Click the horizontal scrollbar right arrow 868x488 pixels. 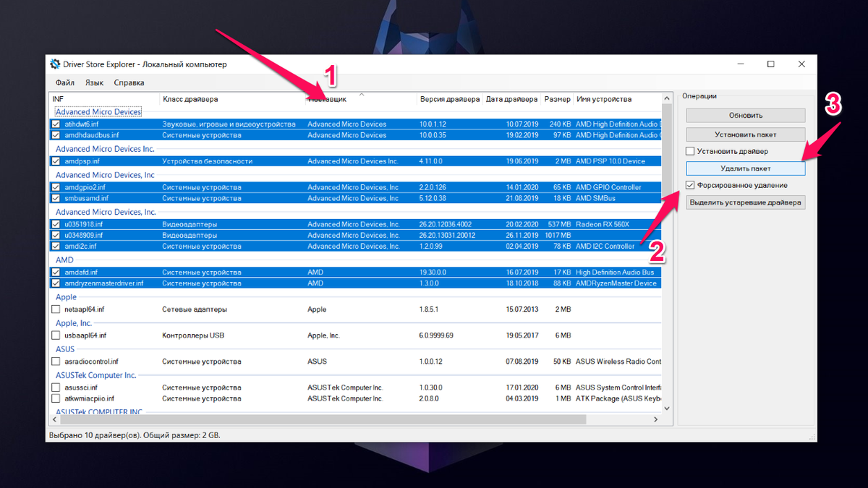[x=656, y=419]
